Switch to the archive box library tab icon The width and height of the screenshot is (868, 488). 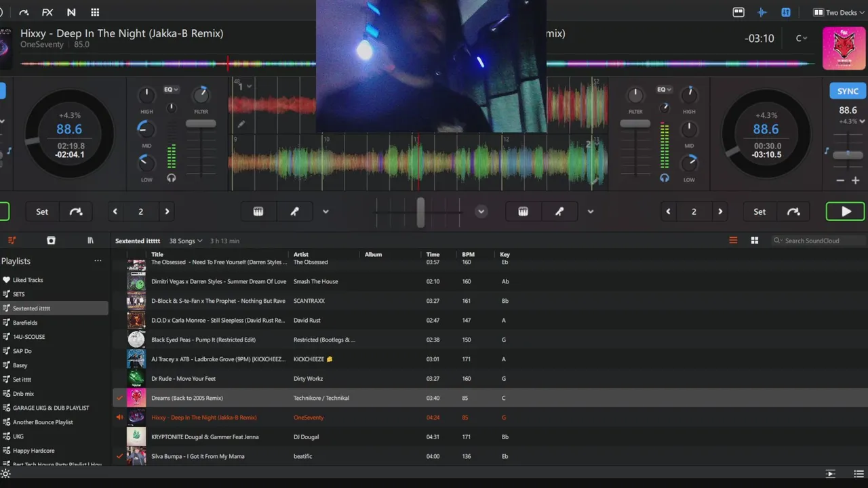[51, 241]
